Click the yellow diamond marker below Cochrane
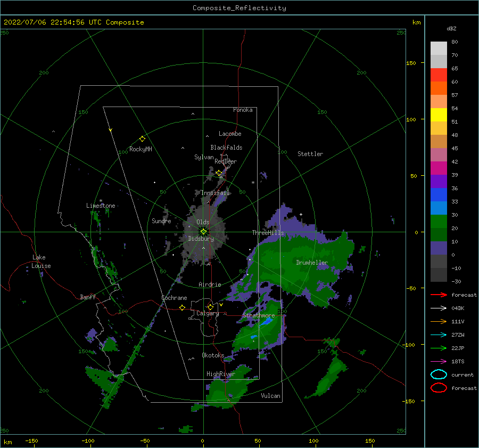The image size is (479, 448). click(x=183, y=307)
